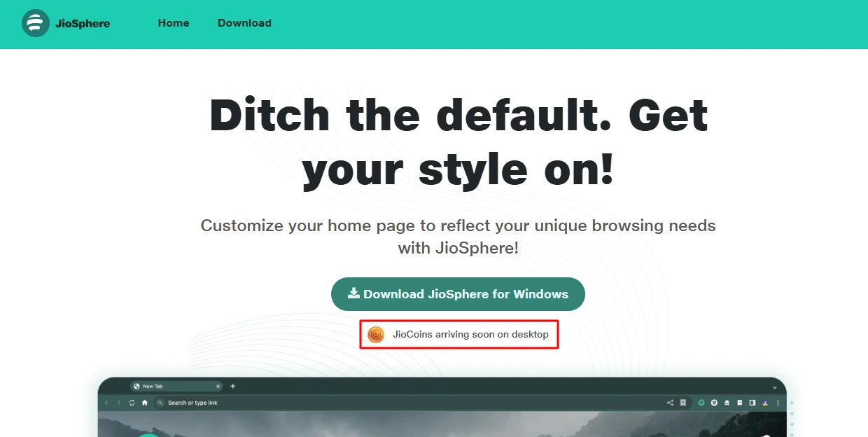The width and height of the screenshot is (868, 437).
Task: Click the JioSphere logo icon
Action: tap(36, 23)
